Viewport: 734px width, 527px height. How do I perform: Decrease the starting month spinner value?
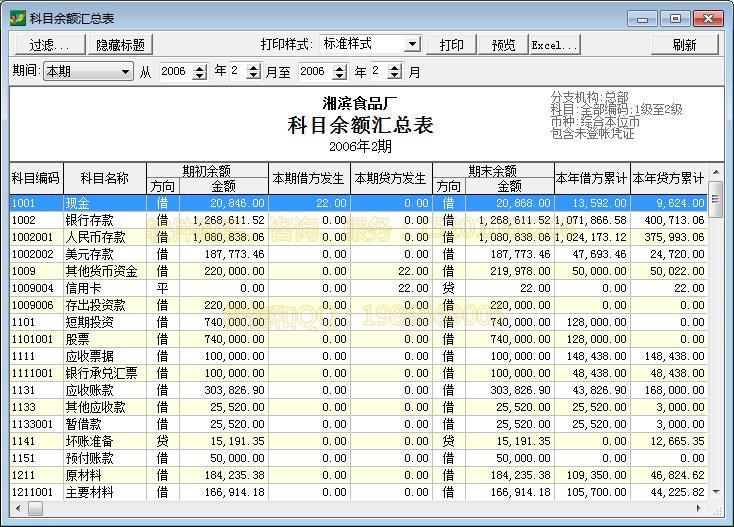[x=253, y=76]
